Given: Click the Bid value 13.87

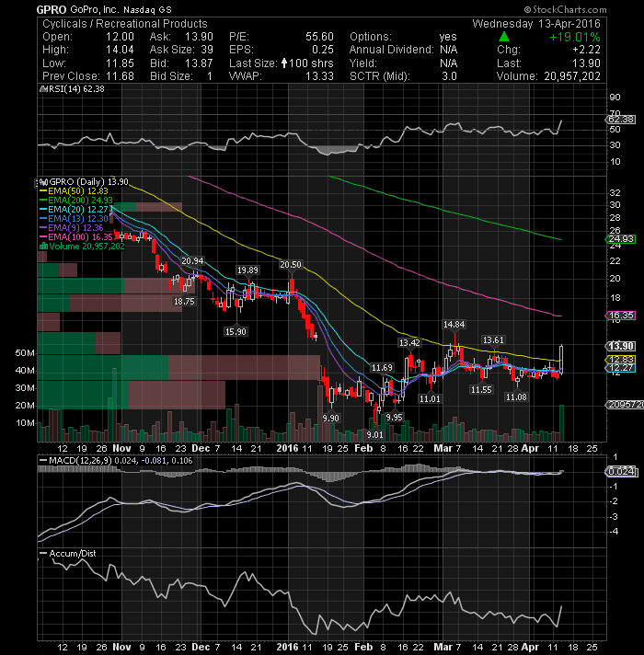Looking at the screenshot, I should (199, 63).
